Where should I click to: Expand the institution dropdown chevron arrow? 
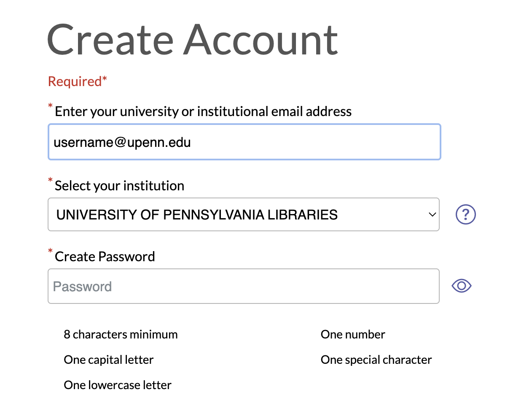(432, 214)
